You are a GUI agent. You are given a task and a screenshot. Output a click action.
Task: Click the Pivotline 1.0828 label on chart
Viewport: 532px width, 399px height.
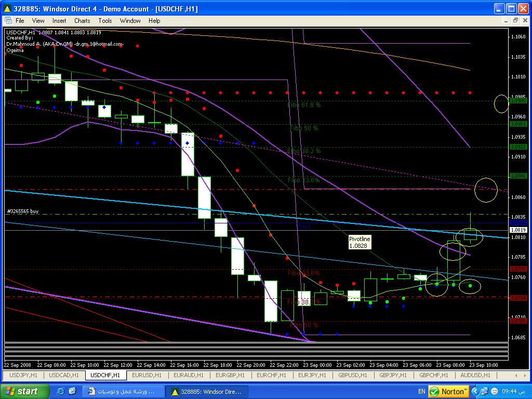click(x=360, y=242)
